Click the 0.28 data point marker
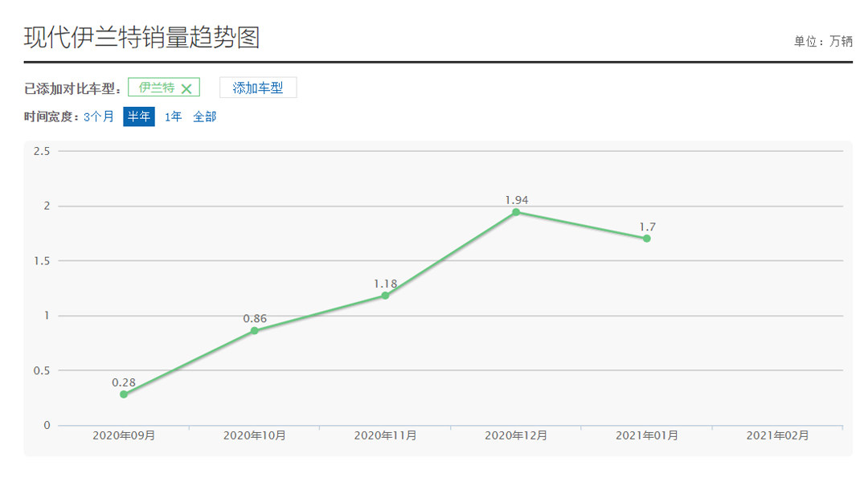Screen dimensions: 868x482 click(124, 394)
